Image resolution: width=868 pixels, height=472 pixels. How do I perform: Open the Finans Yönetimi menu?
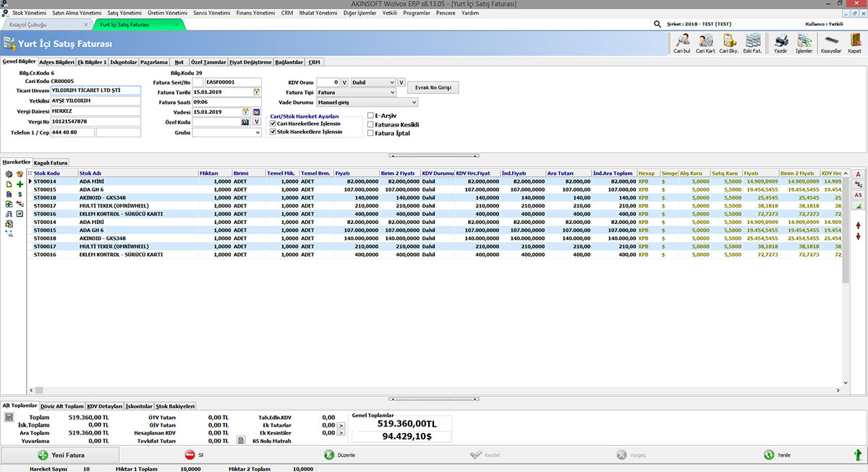tap(255, 13)
